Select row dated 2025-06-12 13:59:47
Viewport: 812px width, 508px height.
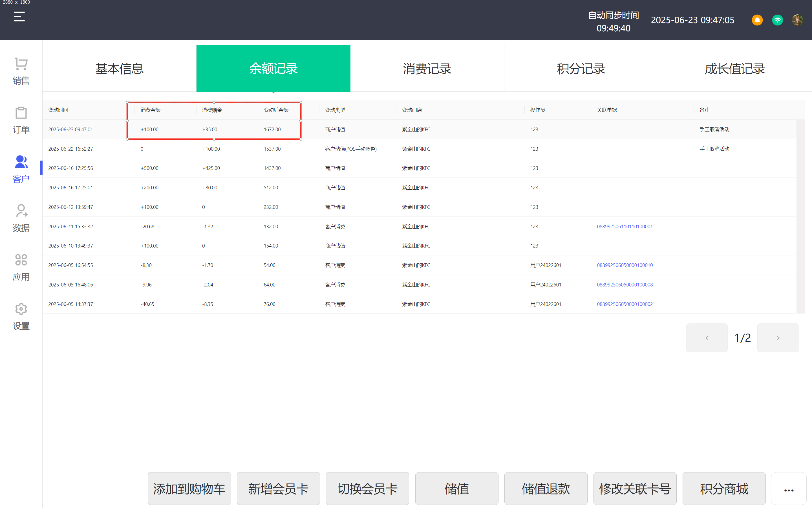coord(420,207)
